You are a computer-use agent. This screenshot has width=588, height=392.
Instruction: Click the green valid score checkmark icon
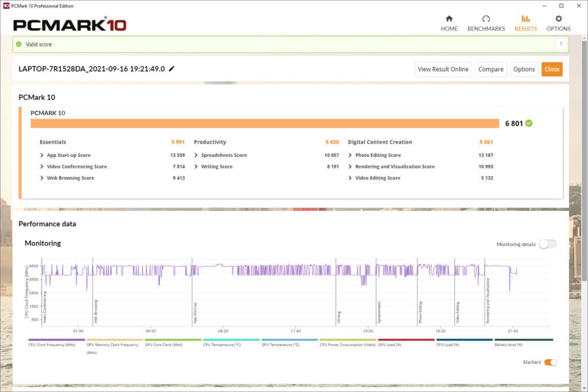(x=19, y=44)
